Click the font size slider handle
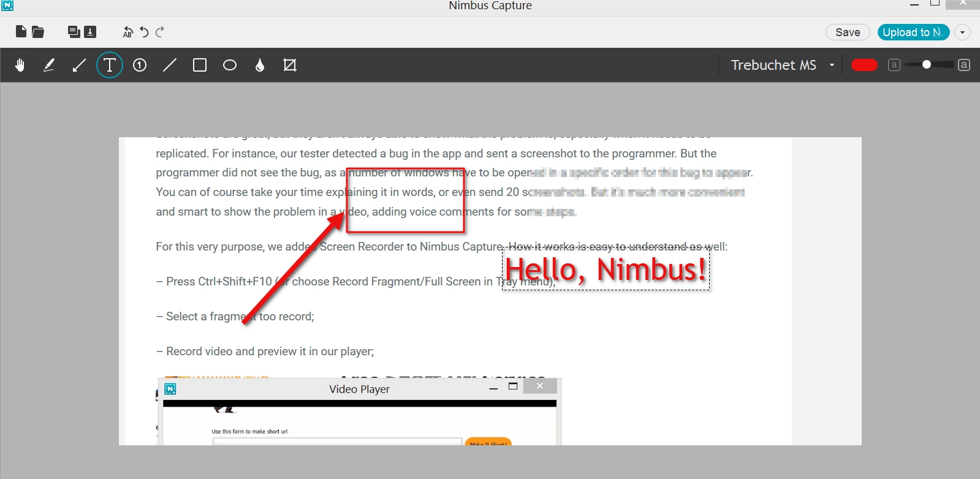Screen dimensions: 980x479 tap(927, 64)
